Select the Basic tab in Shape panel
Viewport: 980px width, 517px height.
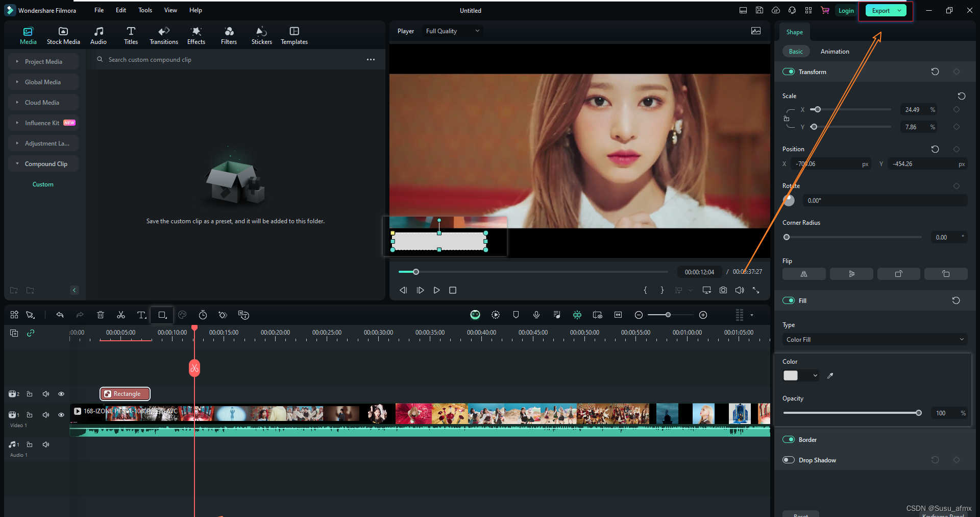796,52
